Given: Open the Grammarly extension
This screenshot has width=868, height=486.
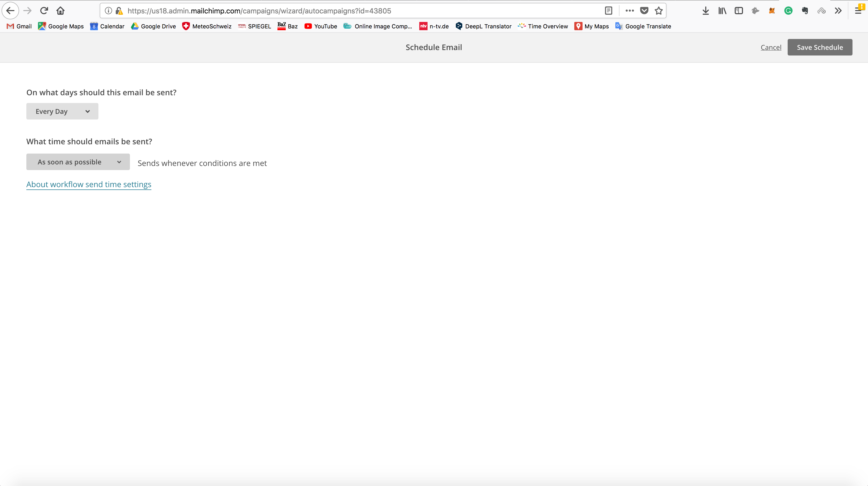Looking at the screenshot, I should click(788, 11).
